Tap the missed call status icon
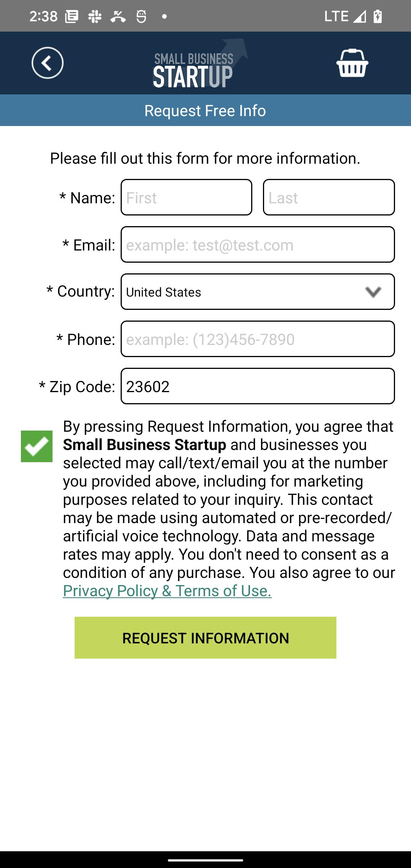411x868 pixels. click(118, 16)
